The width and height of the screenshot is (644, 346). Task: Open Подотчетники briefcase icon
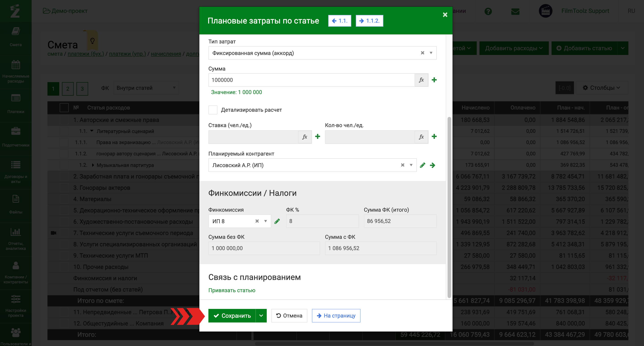pyautogui.click(x=16, y=131)
